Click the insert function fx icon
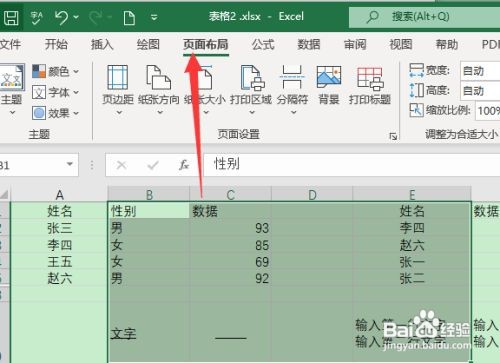500x363 pixels. pos(184,165)
